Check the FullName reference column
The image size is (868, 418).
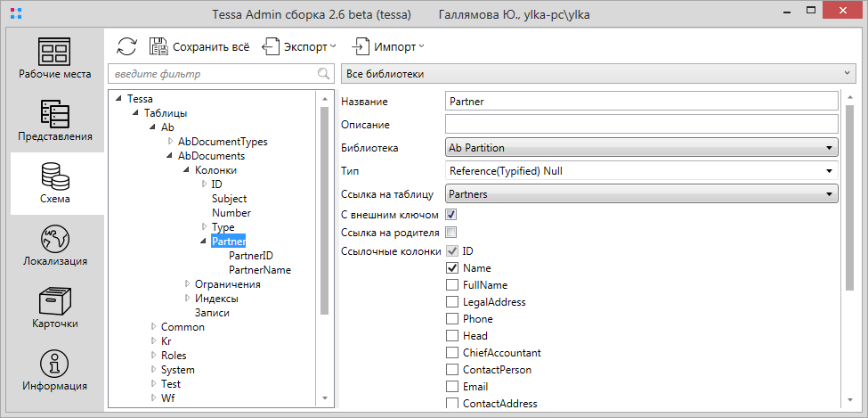tap(452, 285)
